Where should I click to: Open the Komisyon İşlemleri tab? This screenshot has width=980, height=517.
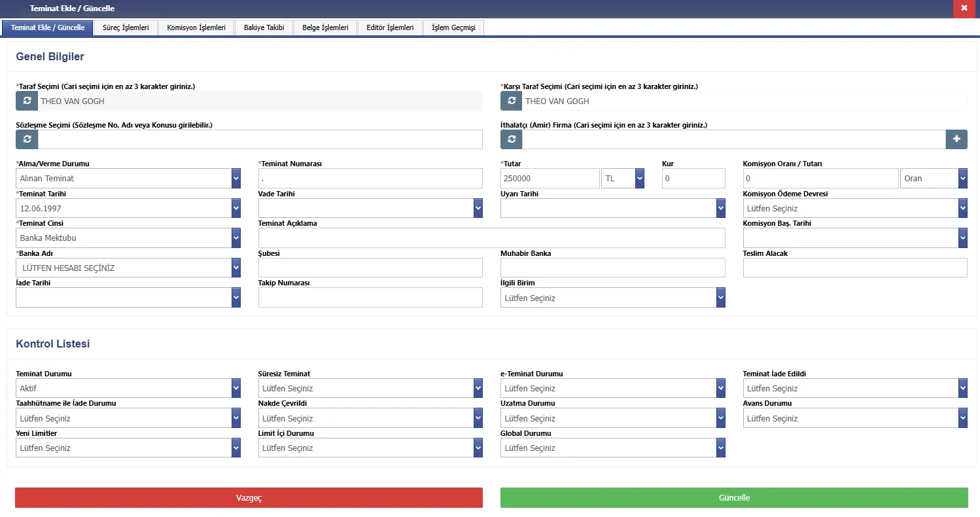[x=196, y=28]
